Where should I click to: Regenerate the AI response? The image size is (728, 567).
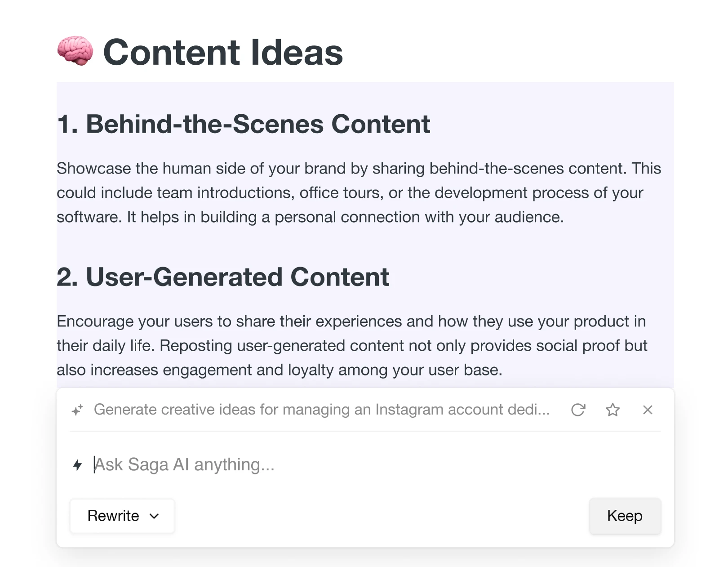coord(578,410)
